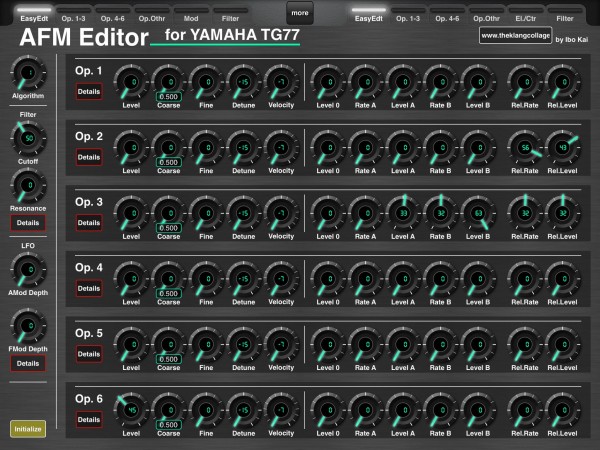Viewport: 600px width, 450px height.
Task: Open the El./Ctr tab
Action: (x=525, y=15)
